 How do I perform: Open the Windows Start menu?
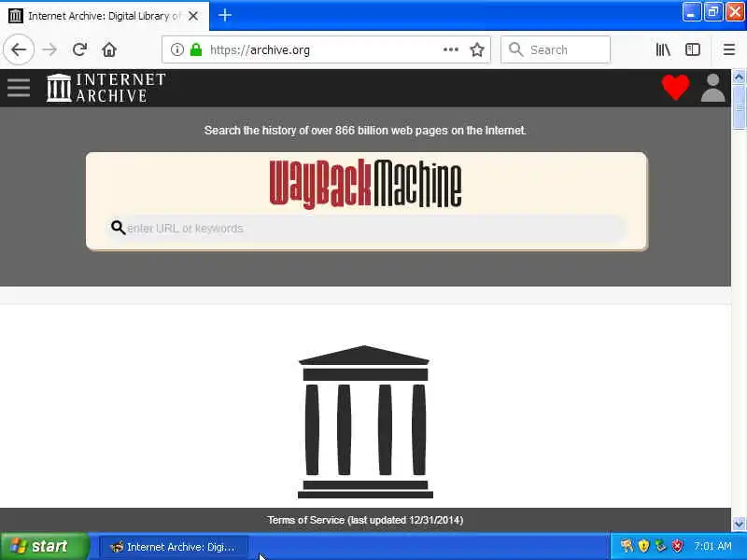click(44, 546)
